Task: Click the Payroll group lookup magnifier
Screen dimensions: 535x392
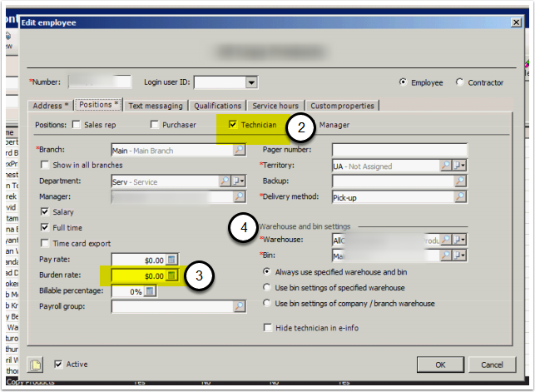Action: click(240, 306)
